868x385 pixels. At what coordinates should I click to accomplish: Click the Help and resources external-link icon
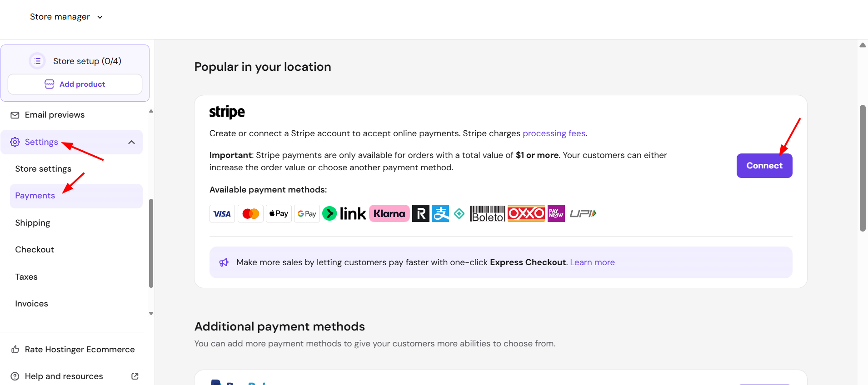(x=135, y=376)
